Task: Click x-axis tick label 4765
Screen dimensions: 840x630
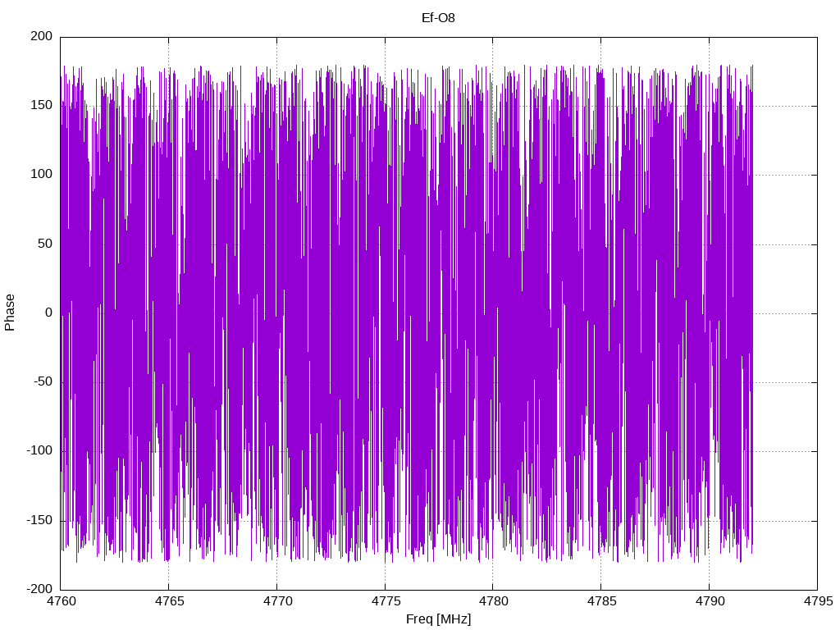Action: [169, 601]
